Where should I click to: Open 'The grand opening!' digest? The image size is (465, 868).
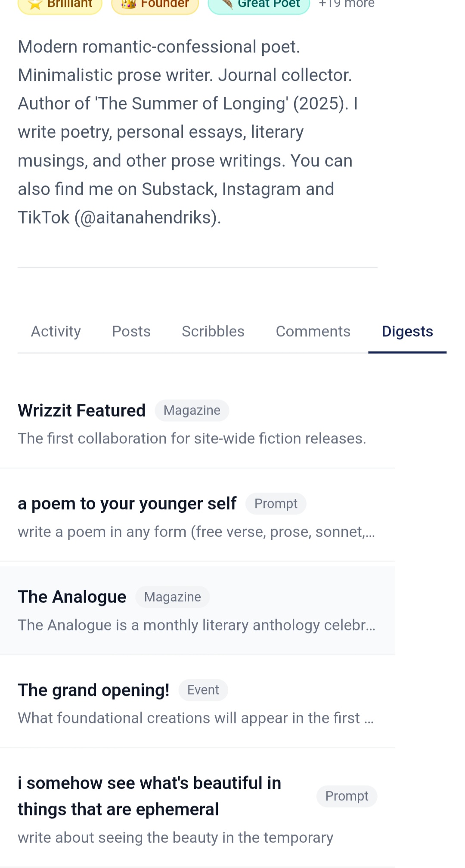[x=93, y=690]
